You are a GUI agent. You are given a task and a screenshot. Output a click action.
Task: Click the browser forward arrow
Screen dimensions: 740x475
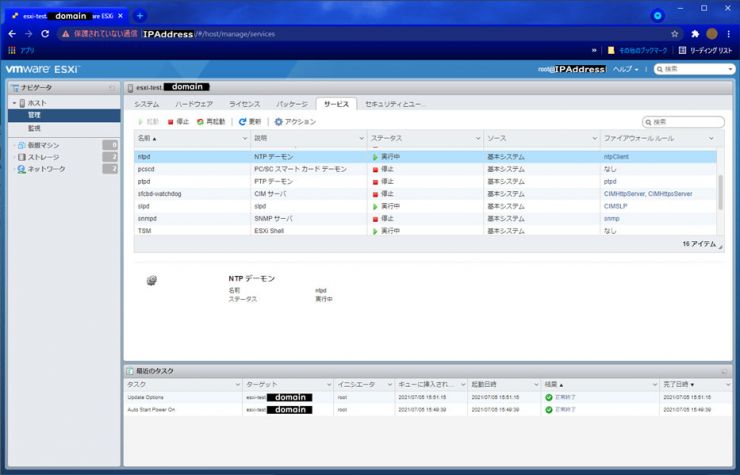(29, 34)
